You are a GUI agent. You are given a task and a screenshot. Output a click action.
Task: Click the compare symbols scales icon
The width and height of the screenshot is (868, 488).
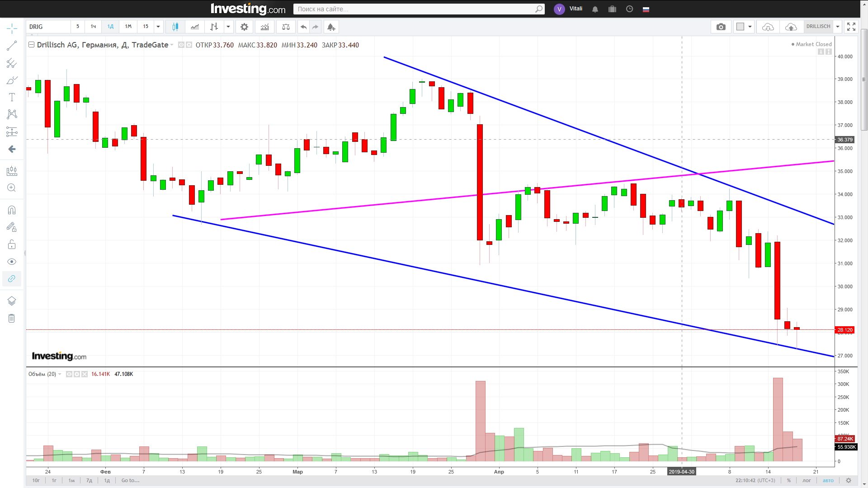(x=286, y=27)
